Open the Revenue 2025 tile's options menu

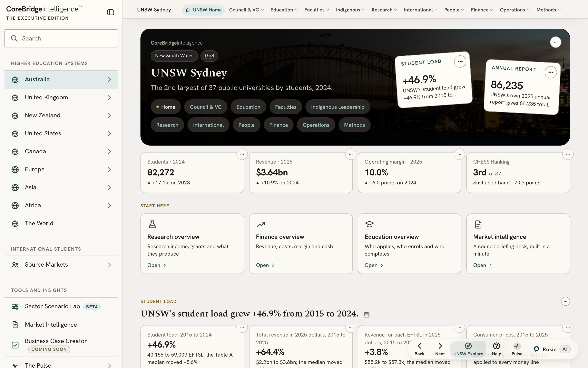pos(351,154)
